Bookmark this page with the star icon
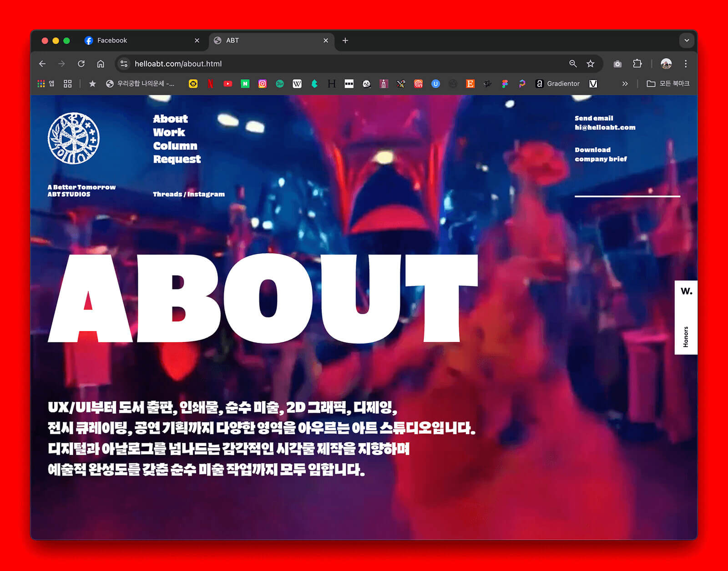 point(590,64)
